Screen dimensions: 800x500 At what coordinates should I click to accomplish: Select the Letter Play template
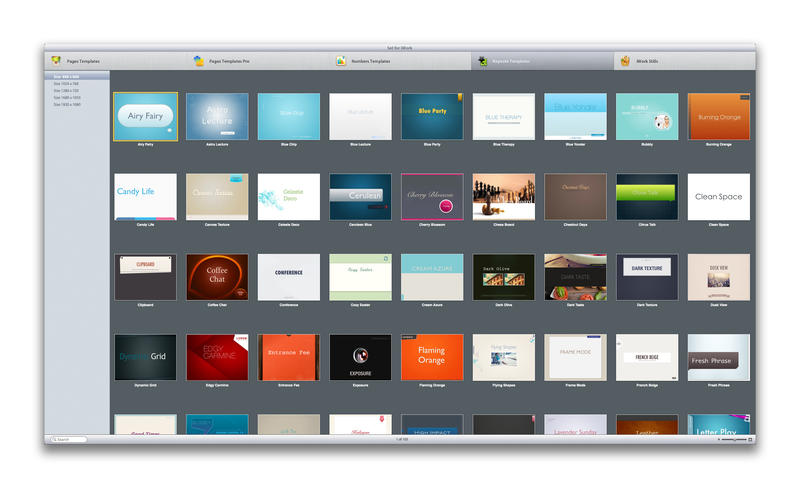(x=719, y=424)
